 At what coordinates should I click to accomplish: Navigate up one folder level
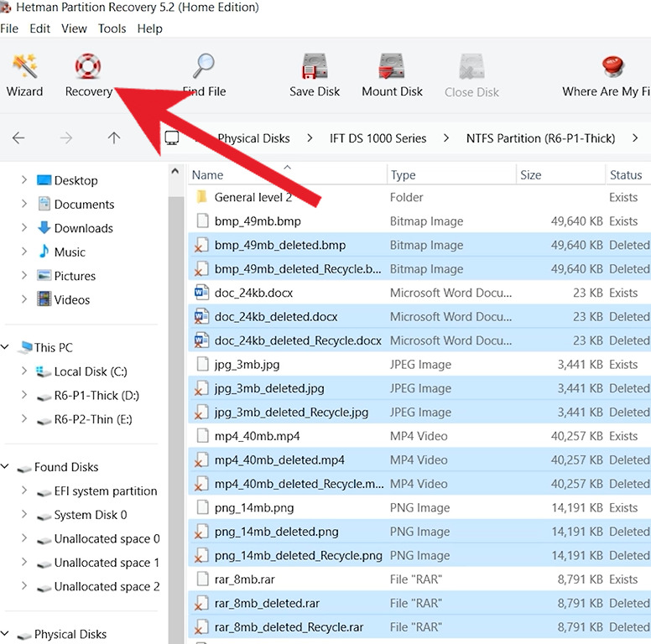(114, 138)
